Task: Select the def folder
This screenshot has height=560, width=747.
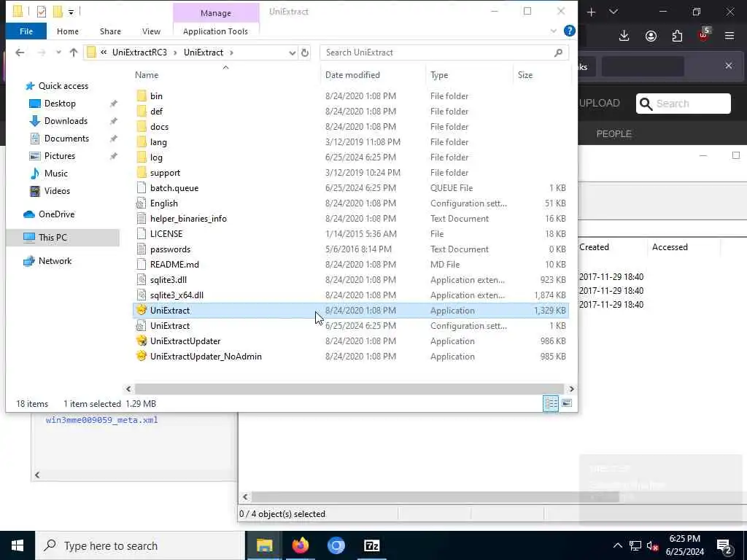Action: click(x=156, y=112)
